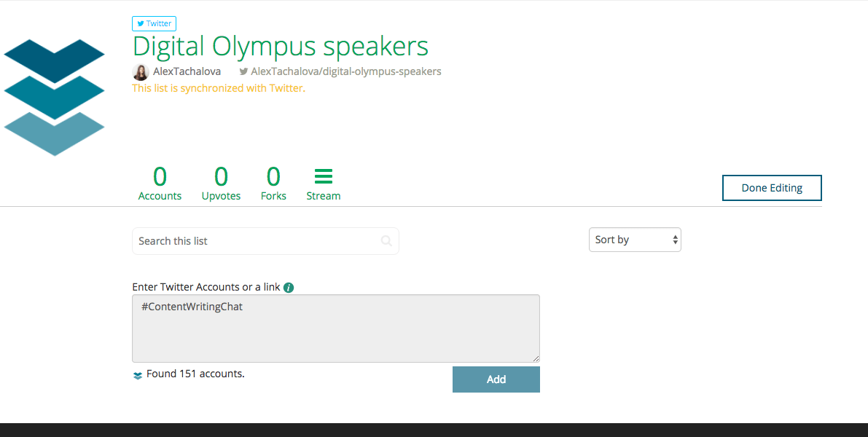Click the Twitter bird icon beside list path
The width and height of the screenshot is (868, 437).
pyautogui.click(x=244, y=72)
